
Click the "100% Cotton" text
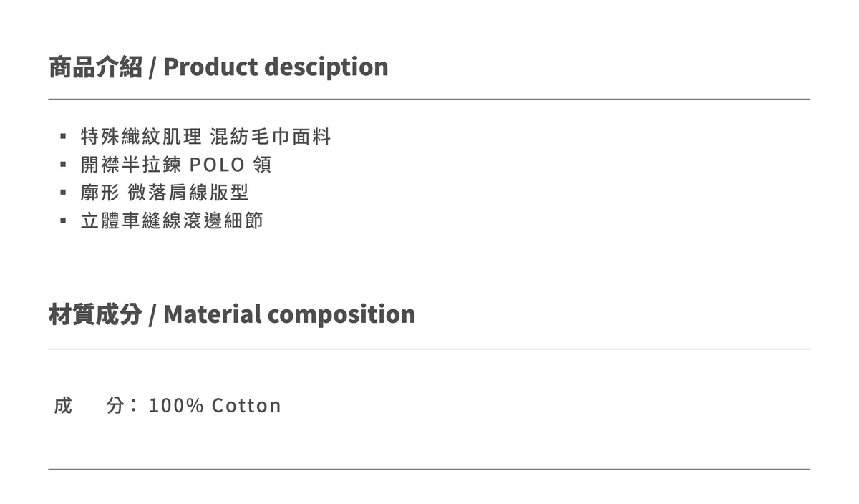click(215, 406)
